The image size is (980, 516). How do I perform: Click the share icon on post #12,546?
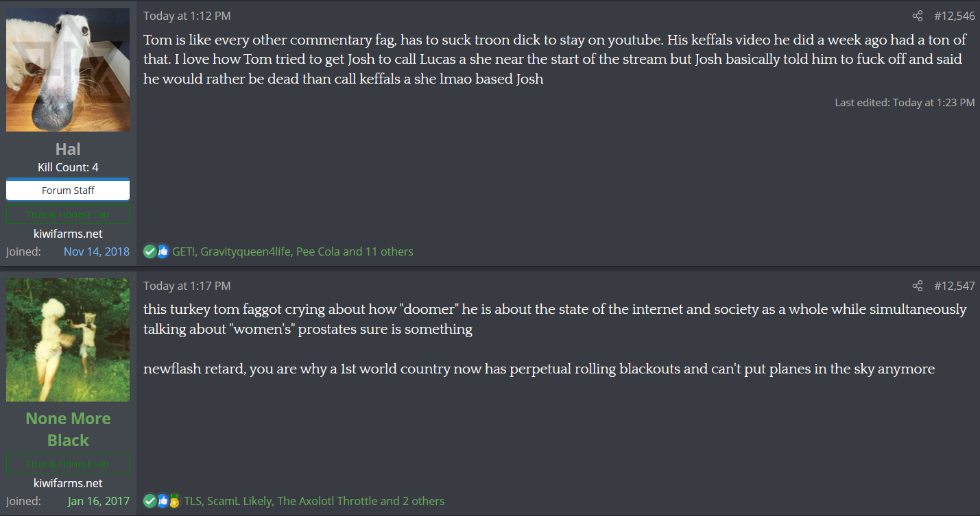[918, 16]
